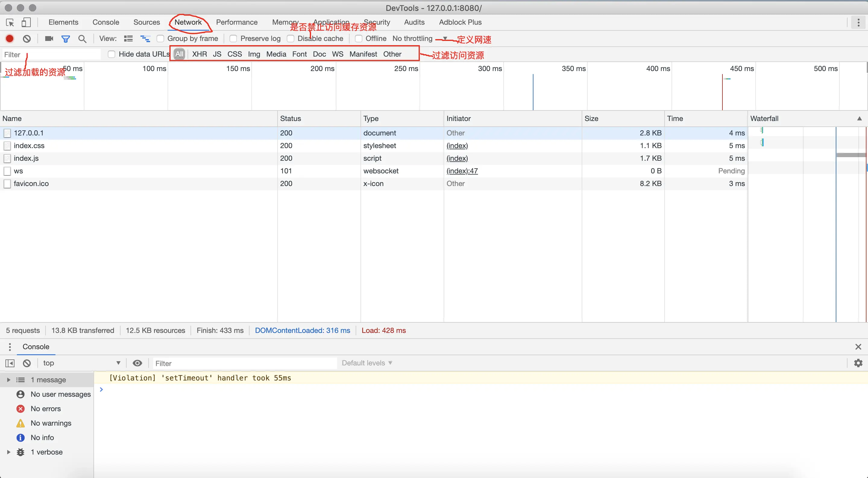Switch to the Sources tab
This screenshot has height=478, width=868.
pyautogui.click(x=146, y=22)
